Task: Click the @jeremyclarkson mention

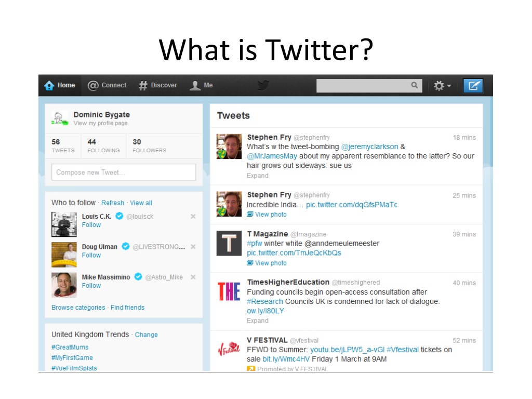Action: pyautogui.click(x=369, y=147)
